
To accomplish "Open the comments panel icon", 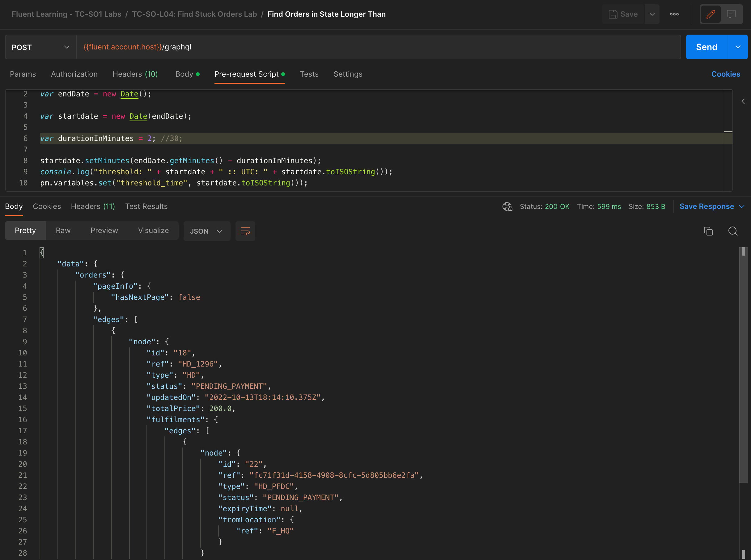I will click(731, 14).
